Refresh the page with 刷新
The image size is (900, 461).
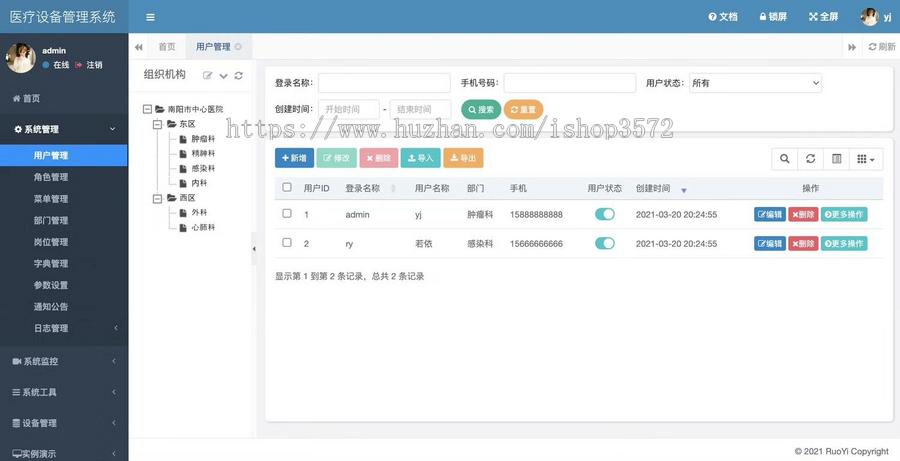pyautogui.click(x=882, y=47)
